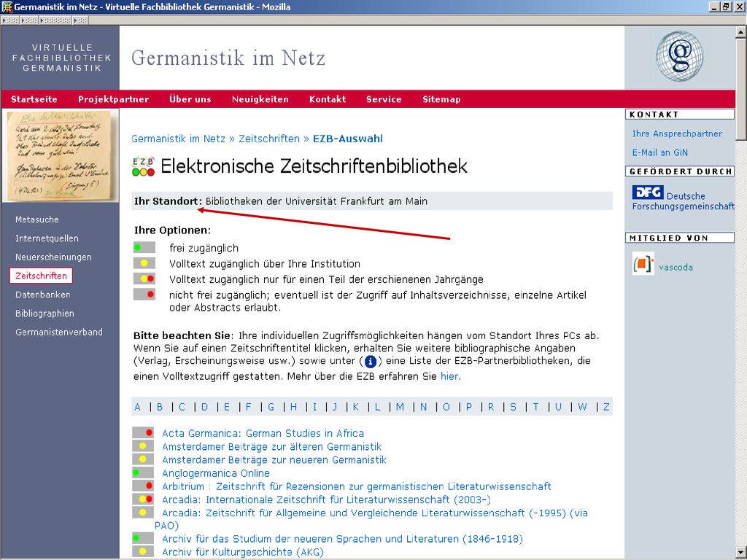747x560 pixels.
Task: Open Acta Germanica: German Studies in Africa
Action: coord(263,433)
